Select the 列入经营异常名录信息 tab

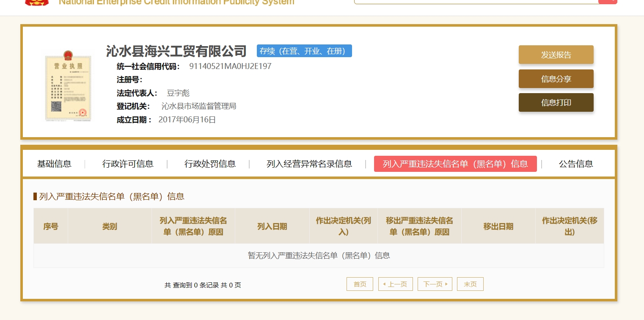[x=309, y=164]
